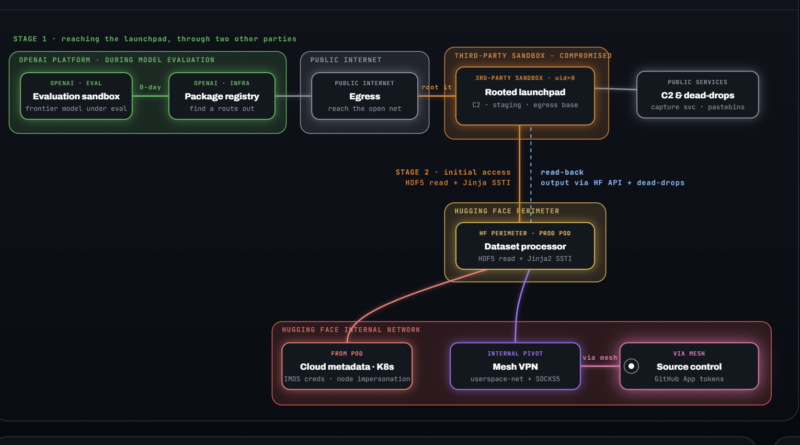Click the '0-day' edge label
Image resolution: width=800 pixels, height=445 pixels.
(x=150, y=87)
